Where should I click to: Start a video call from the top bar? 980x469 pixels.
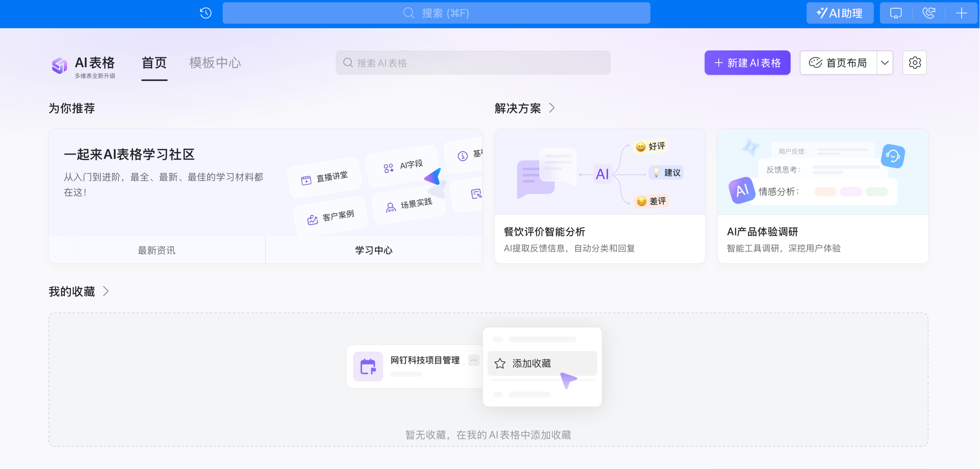click(928, 13)
